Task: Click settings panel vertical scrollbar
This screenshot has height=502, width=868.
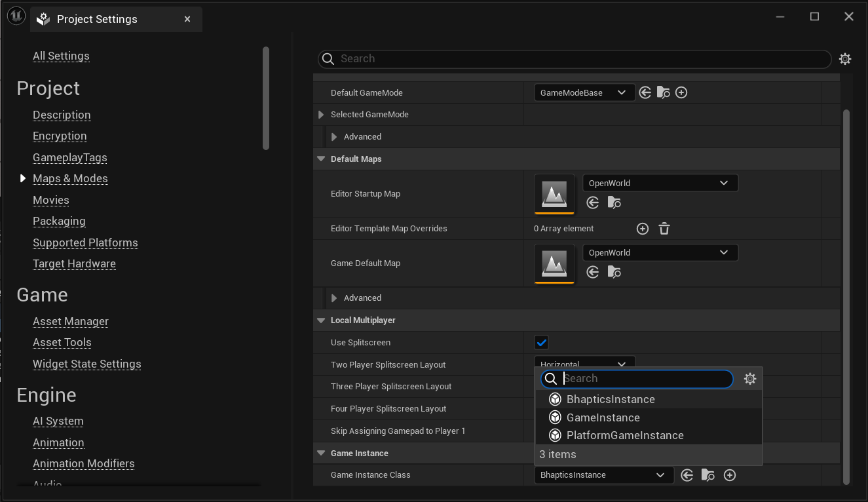Action: pos(846,296)
